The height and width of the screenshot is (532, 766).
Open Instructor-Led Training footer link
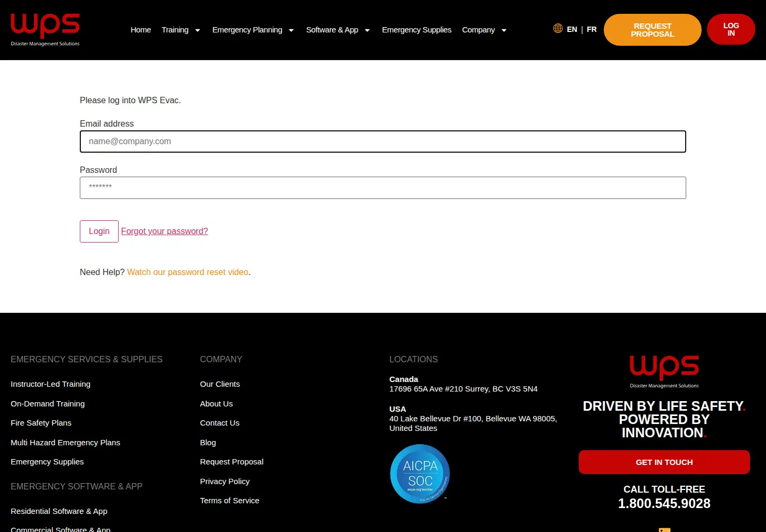click(x=51, y=384)
